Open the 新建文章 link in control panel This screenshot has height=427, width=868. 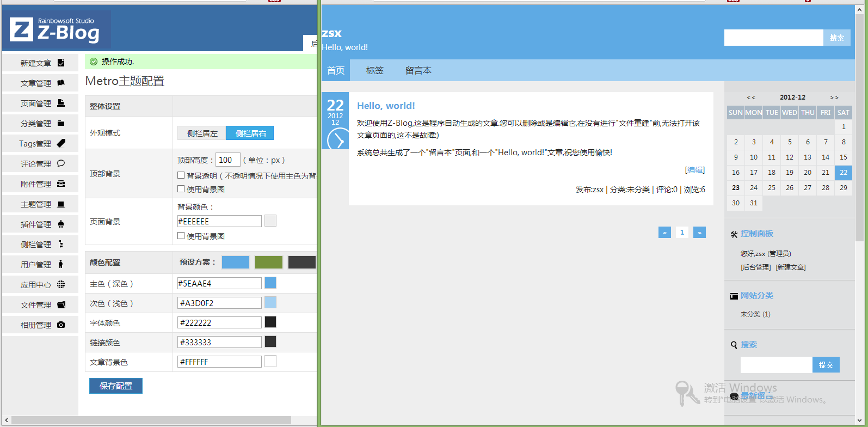(x=791, y=267)
